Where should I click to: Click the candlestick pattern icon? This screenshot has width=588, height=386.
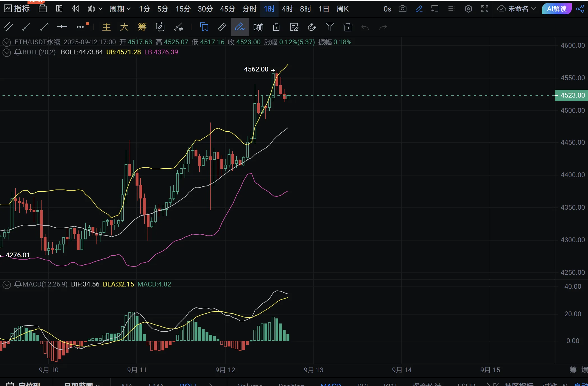pyautogui.click(x=258, y=27)
